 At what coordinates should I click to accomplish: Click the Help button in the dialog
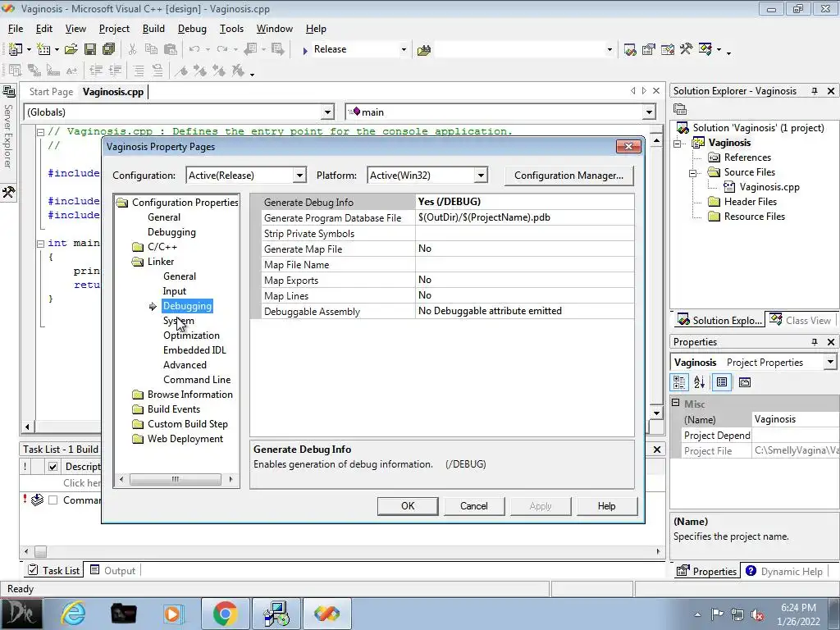click(x=606, y=505)
